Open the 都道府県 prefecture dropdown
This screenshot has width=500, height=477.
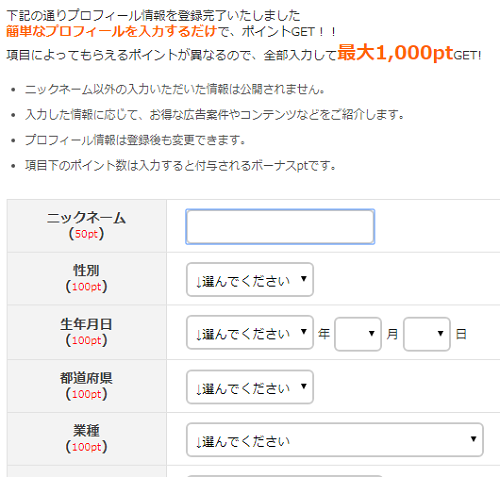(250, 387)
